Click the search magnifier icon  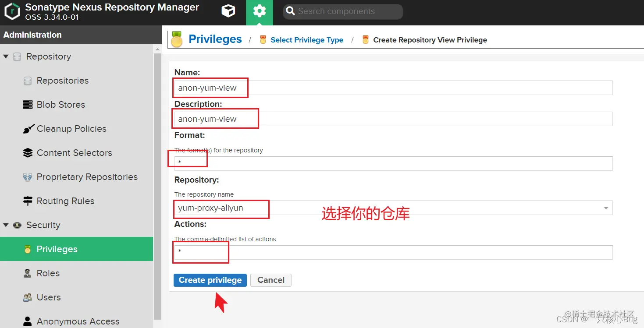pos(290,11)
